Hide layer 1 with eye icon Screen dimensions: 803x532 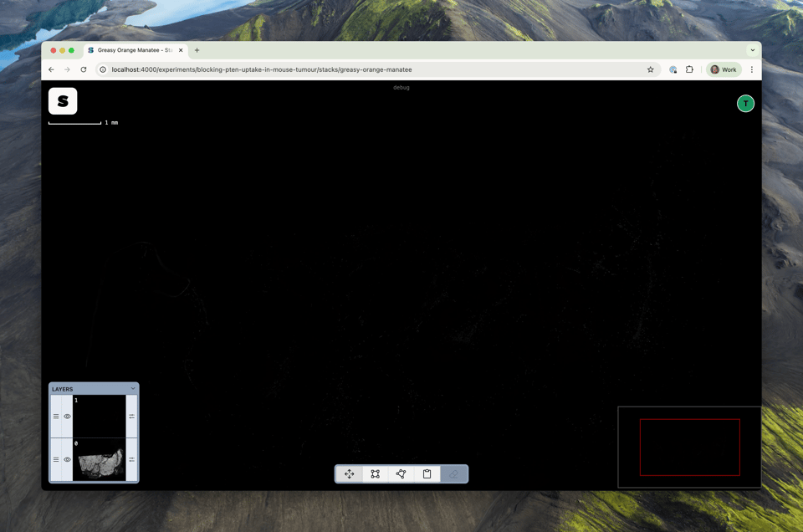(x=68, y=417)
